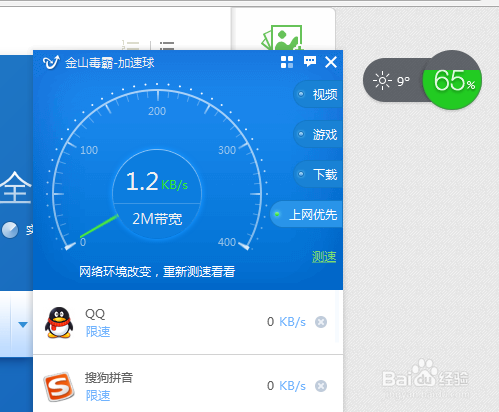Screen dimensions: 499x412
Task: Click the Sogou Pinyin S icon
Action: 59,387
